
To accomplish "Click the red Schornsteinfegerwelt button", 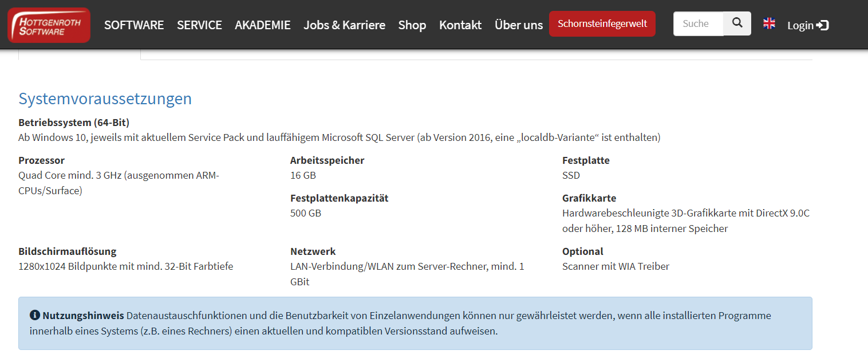I will (602, 23).
